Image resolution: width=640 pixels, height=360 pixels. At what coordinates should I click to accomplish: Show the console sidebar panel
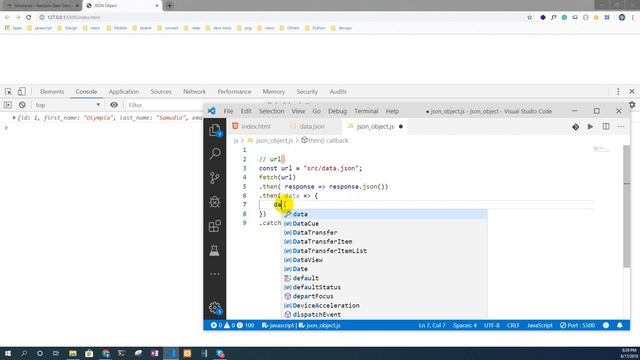pyautogui.click(x=8, y=105)
